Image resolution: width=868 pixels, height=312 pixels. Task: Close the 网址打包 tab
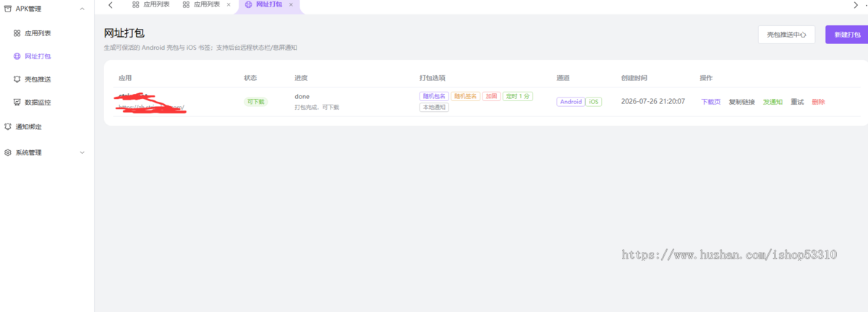pyautogui.click(x=291, y=4)
